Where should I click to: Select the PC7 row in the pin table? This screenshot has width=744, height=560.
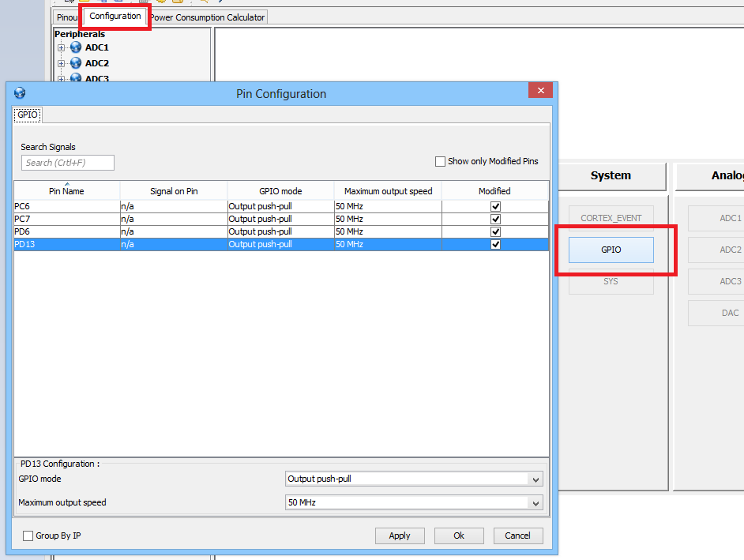pos(281,220)
